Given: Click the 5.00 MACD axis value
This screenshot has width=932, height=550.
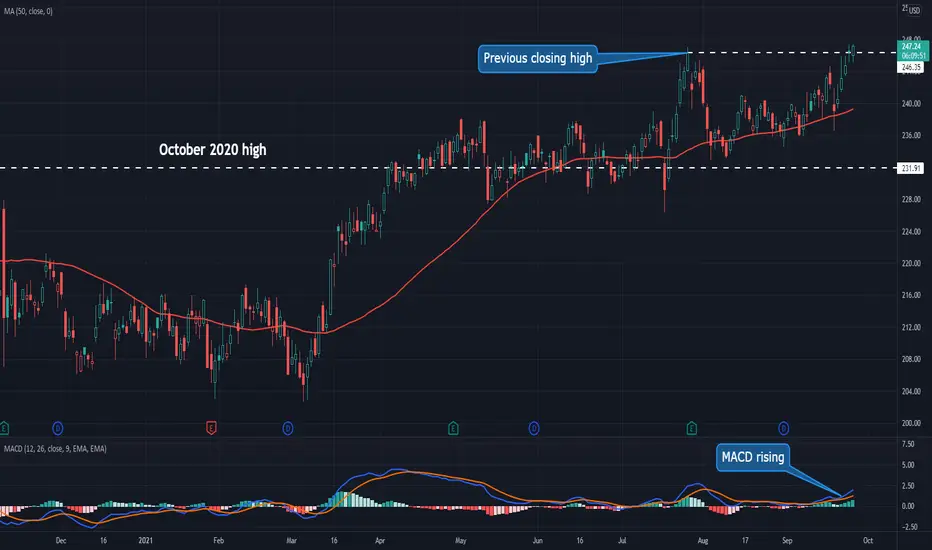Looking at the screenshot, I should coord(908,465).
